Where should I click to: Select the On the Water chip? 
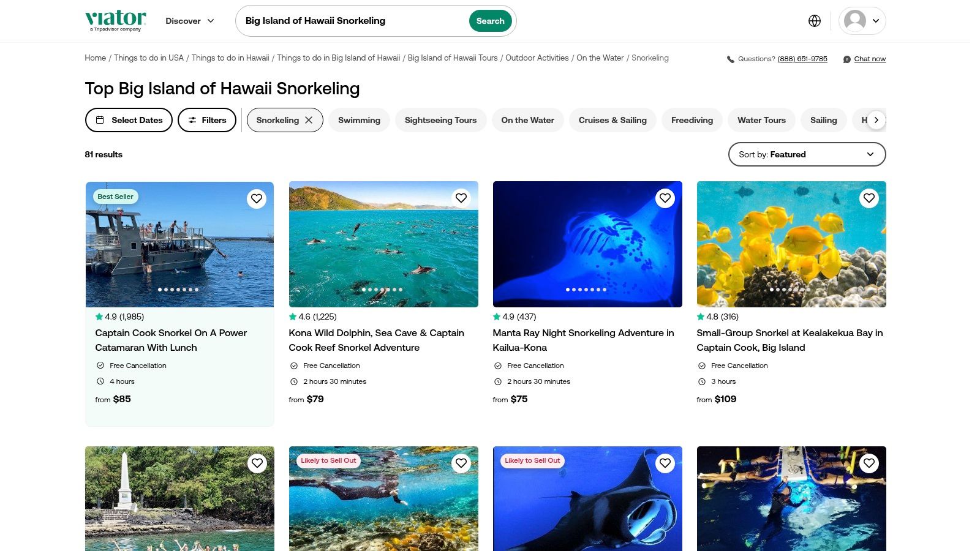tap(528, 120)
